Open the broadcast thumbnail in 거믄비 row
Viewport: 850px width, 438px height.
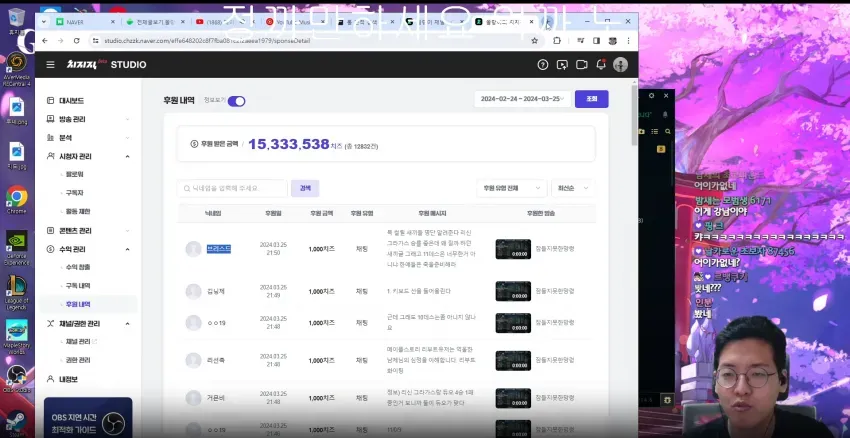513,398
